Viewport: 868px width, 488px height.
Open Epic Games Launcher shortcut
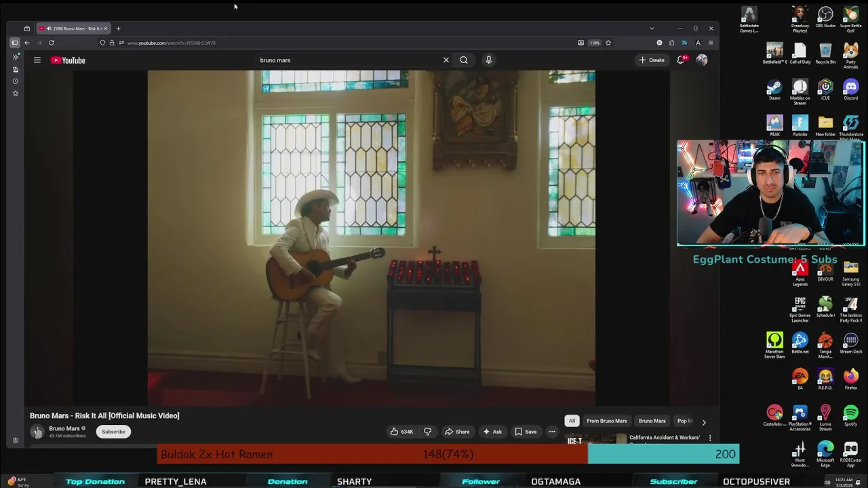[800, 309]
